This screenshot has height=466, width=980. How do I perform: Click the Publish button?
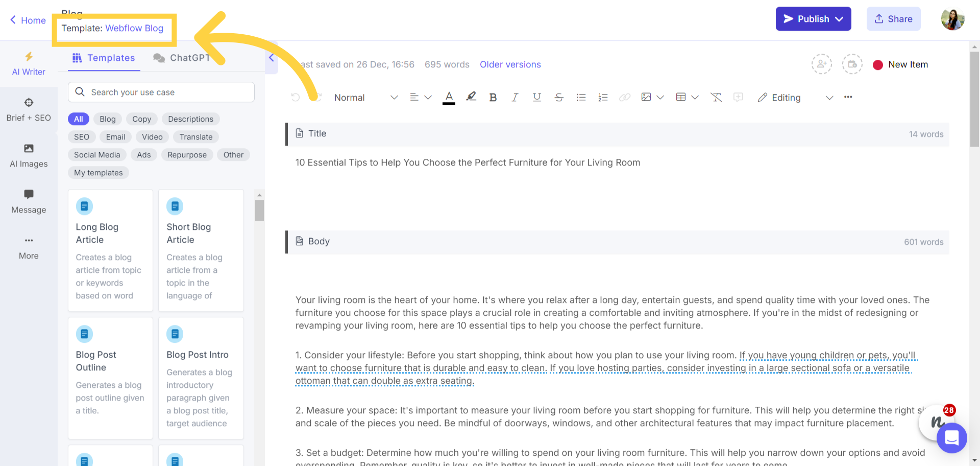pyautogui.click(x=813, y=19)
